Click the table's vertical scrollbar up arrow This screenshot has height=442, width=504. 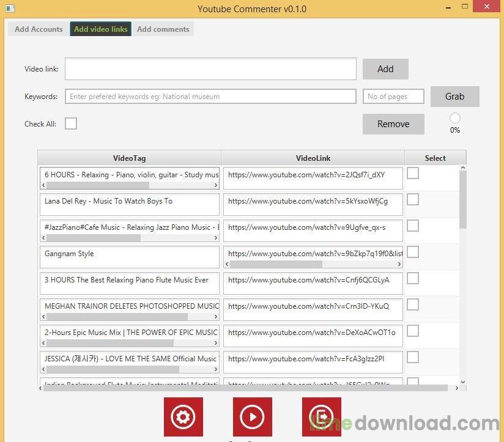pyautogui.click(x=463, y=168)
